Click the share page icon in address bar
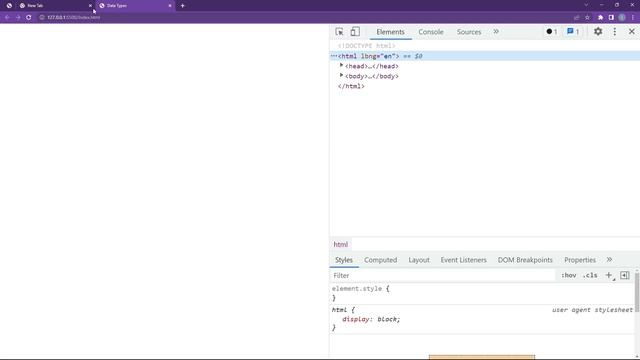640x360 pixels. click(576, 17)
